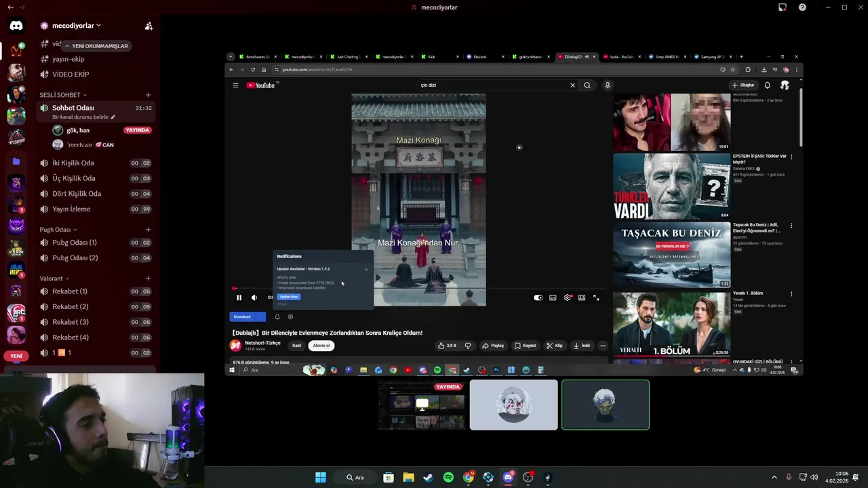The image size is (868, 488).
Task: Like the video showing 3,5 B
Action: (447, 346)
